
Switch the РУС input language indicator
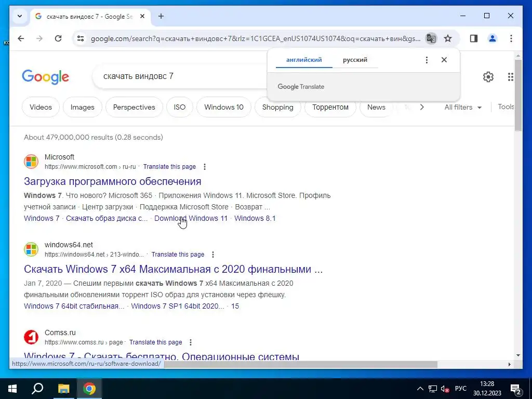click(460, 389)
